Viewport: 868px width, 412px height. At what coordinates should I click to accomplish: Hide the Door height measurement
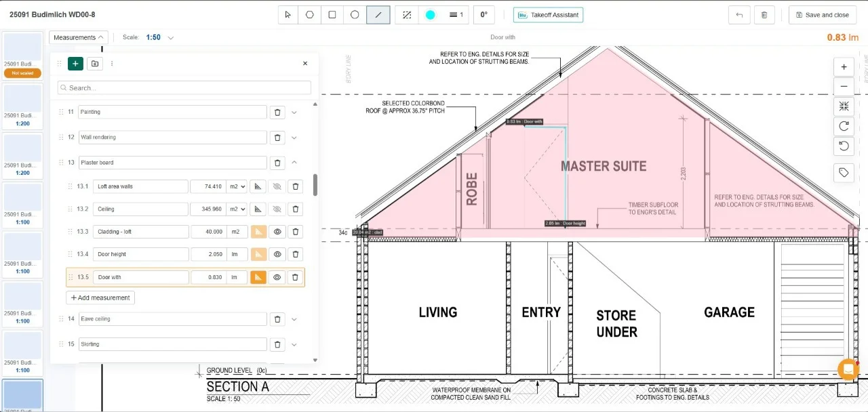(277, 254)
